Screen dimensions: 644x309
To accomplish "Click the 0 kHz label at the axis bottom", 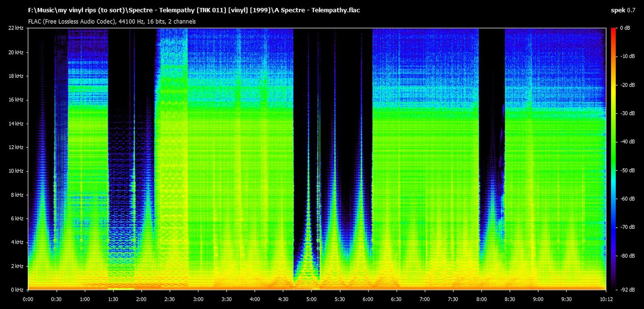I will tap(17, 290).
